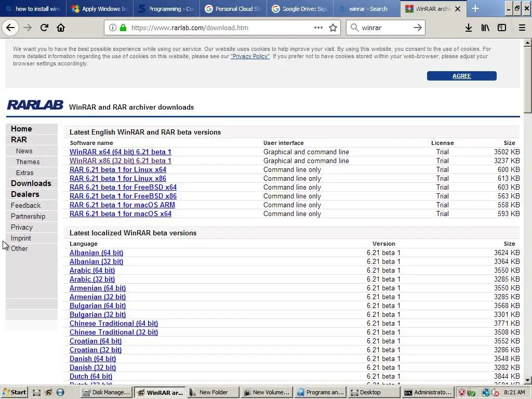Switch to the winrar - Search tab

366,9
